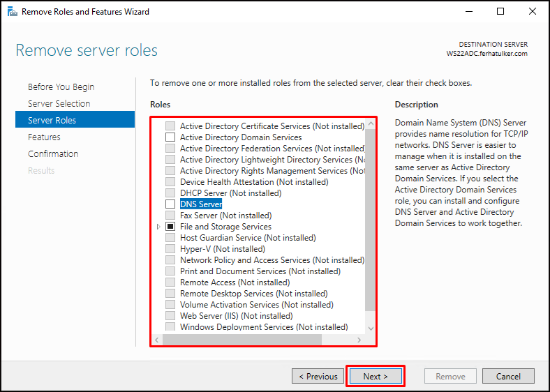Select Active Directory Lightweight Directory Services row
Image resolution: width=550 pixels, height=392 pixels.
(272, 160)
